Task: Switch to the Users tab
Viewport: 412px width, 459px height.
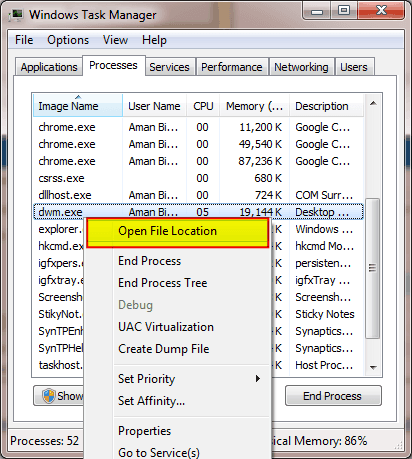Action: (x=354, y=67)
